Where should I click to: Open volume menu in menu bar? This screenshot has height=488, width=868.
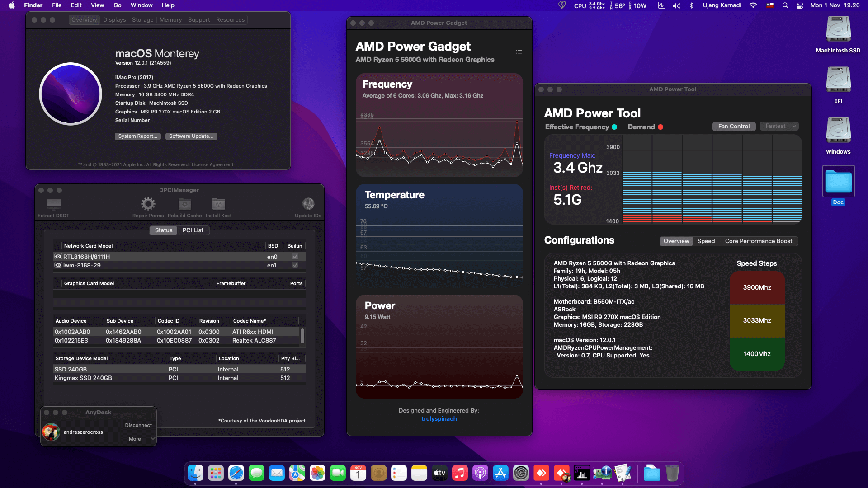(676, 5)
